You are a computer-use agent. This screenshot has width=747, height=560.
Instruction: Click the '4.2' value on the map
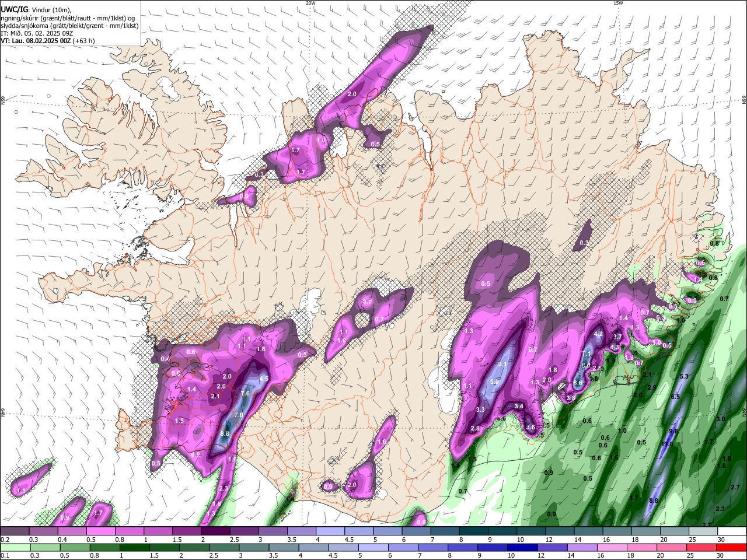pos(598,334)
